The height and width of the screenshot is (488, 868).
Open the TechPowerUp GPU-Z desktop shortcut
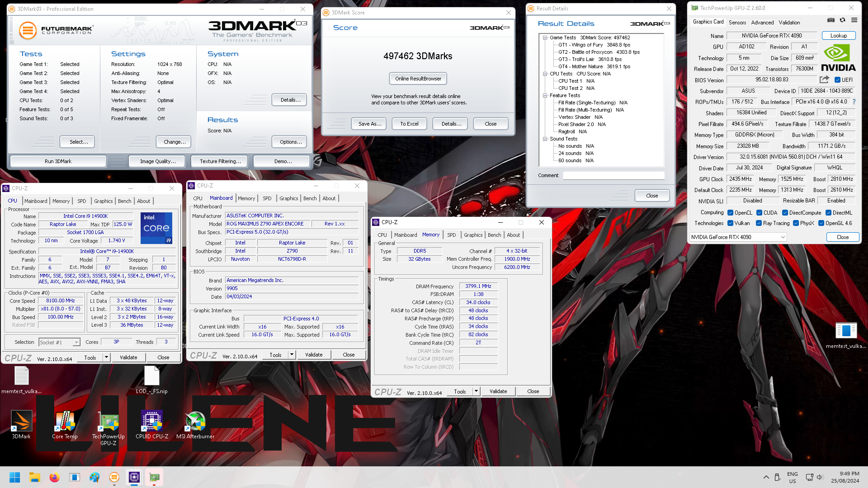coord(108,428)
